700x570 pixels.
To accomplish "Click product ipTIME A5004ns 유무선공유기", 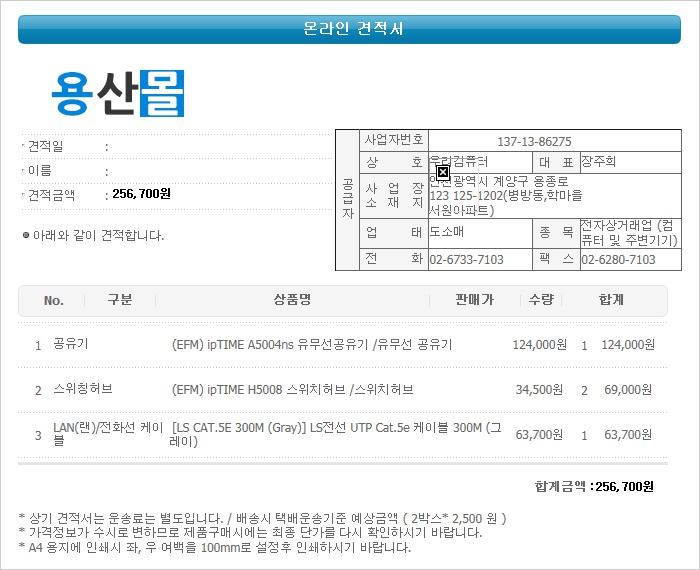I will click(x=312, y=345).
